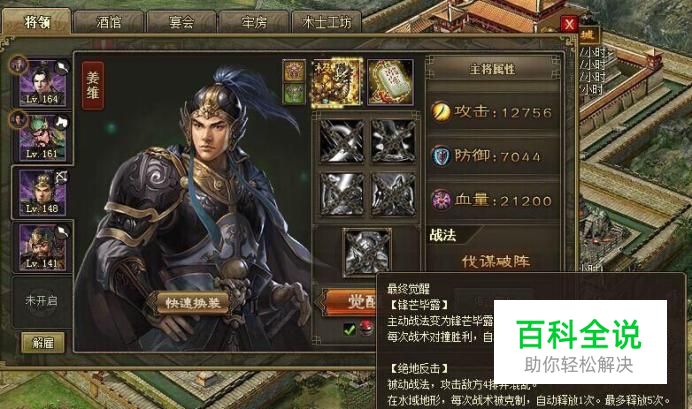Click the small green gem icon
The image size is (692, 409).
294,94
